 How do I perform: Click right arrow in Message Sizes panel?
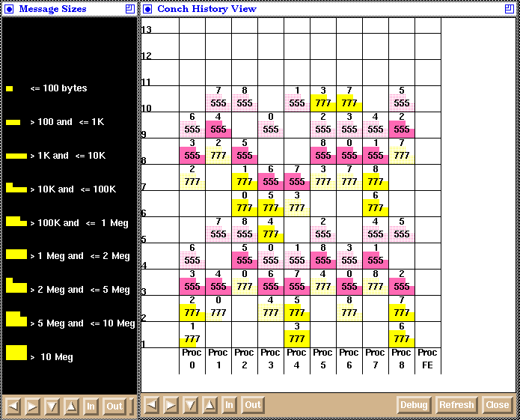(32, 406)
